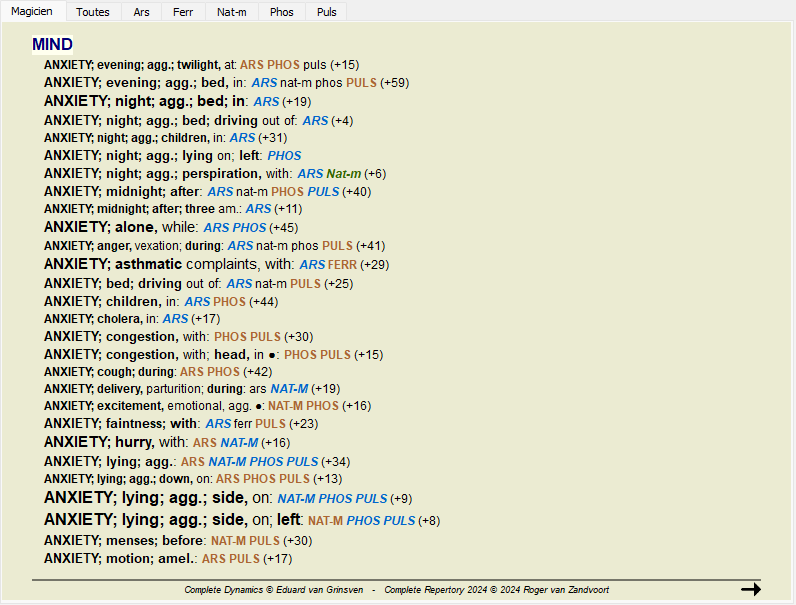Show the (+34) remedies for lying agg.
This screenshot has height=605, width=796.
pos(336,462)
